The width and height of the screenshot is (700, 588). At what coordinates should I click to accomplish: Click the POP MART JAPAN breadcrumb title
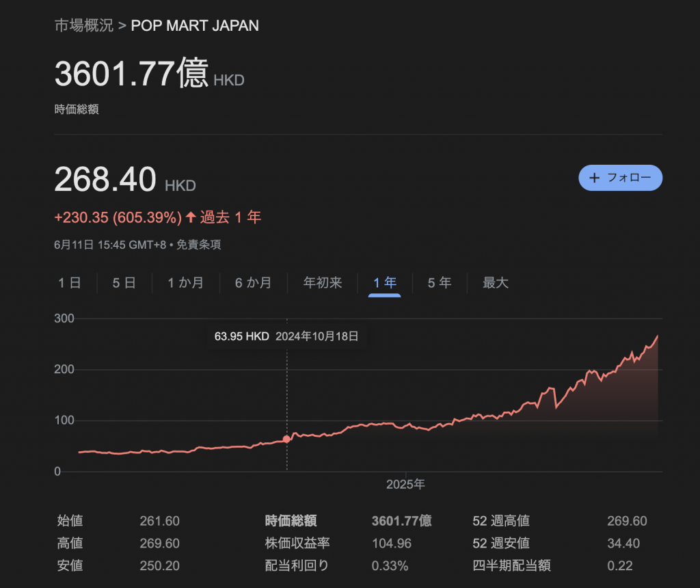click(195, 25)
